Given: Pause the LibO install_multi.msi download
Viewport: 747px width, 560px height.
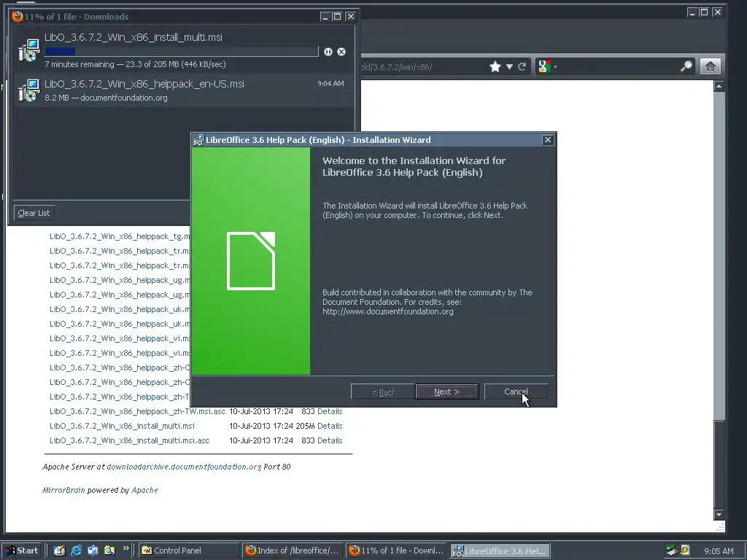Looking at the screenshot, I should (x=328, y=52).
